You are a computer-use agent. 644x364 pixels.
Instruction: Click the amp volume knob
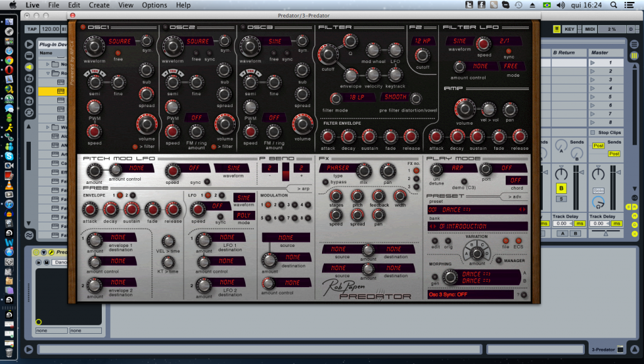(465, 110)
